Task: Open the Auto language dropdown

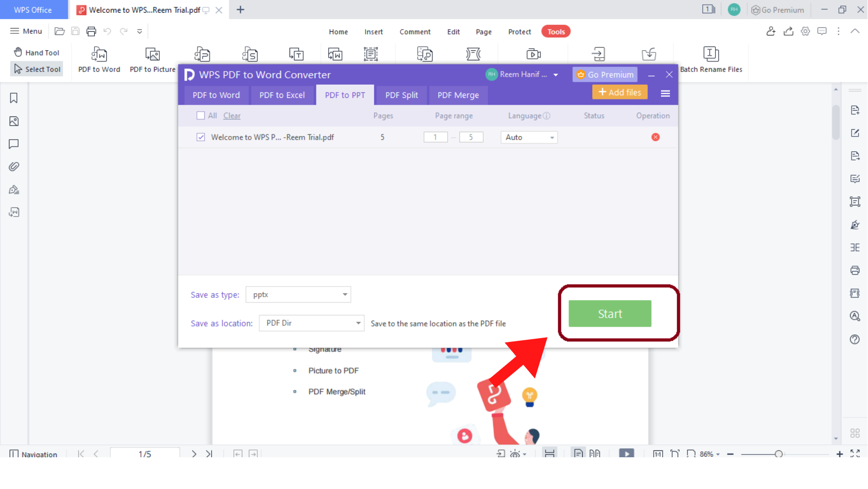Action: tap(529, 138)
